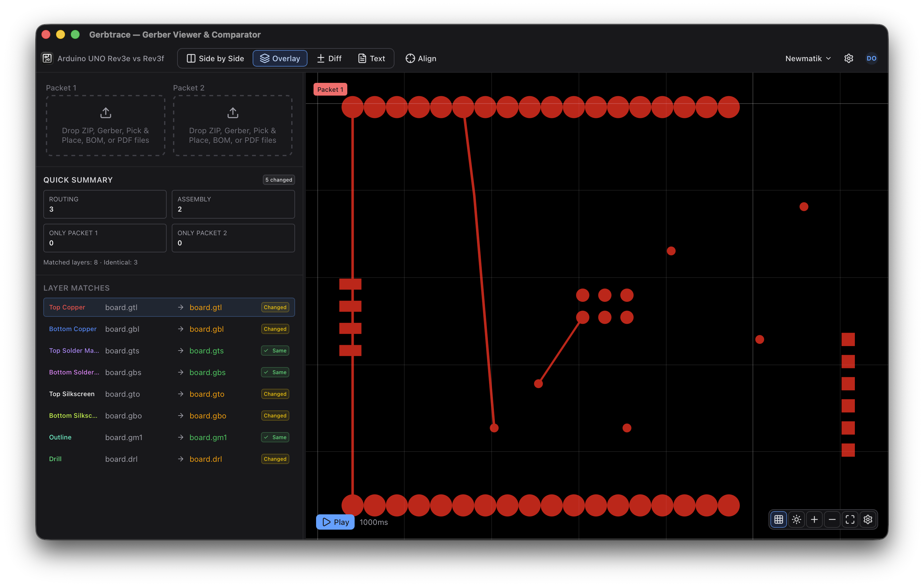Select the Bottom Silkscreen layer row
This screenshot has height=587, width=924.
[x=169, y=416]
